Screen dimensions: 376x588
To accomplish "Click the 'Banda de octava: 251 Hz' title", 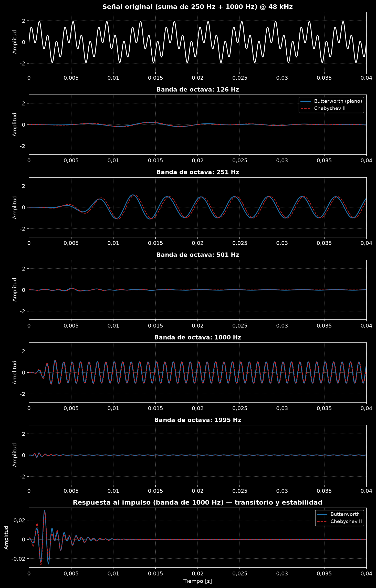I will click(x=197, y=172).
